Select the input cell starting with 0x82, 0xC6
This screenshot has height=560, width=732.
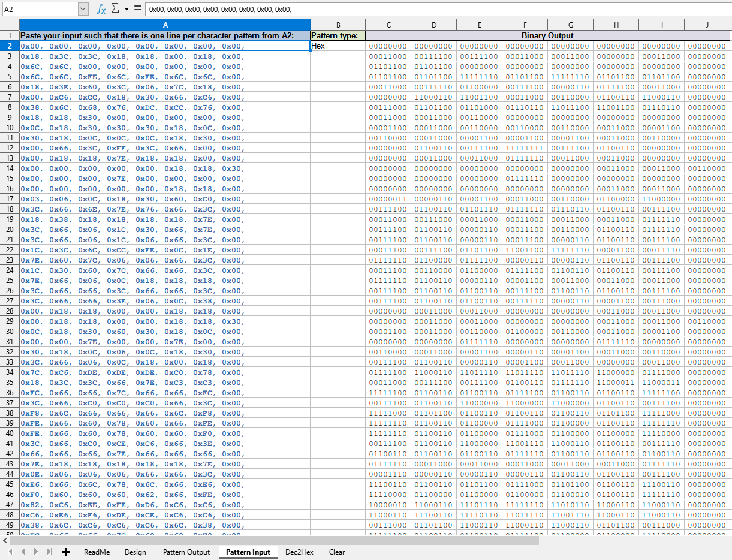[165, 504]
